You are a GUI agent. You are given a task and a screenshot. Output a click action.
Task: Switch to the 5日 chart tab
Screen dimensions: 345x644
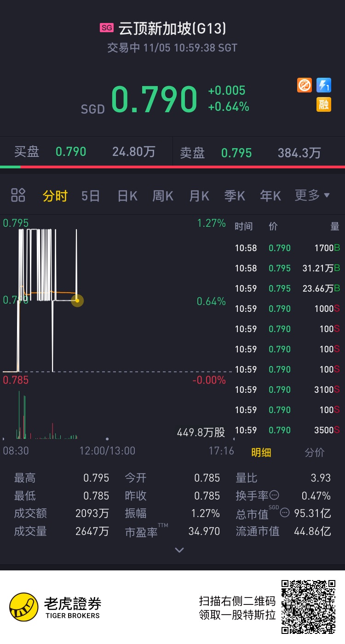[x=91, y=196]
